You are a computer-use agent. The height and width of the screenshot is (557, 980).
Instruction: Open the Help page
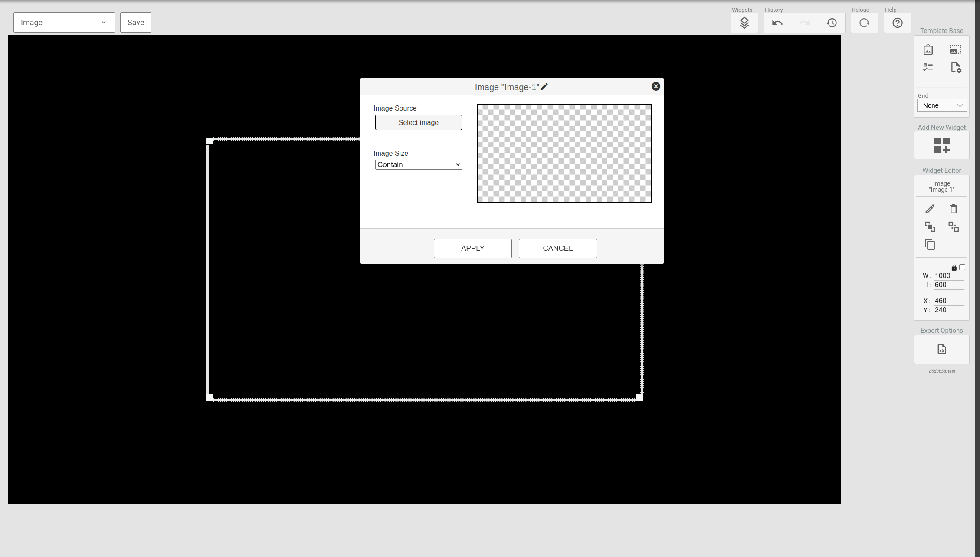(x=897, y=23)
